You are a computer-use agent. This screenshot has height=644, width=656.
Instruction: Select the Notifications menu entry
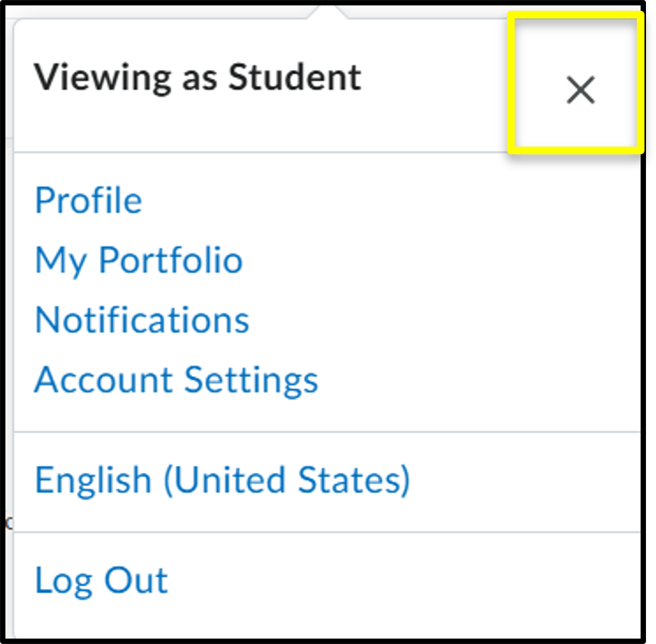pyautogui.click(x=142, y=320)
